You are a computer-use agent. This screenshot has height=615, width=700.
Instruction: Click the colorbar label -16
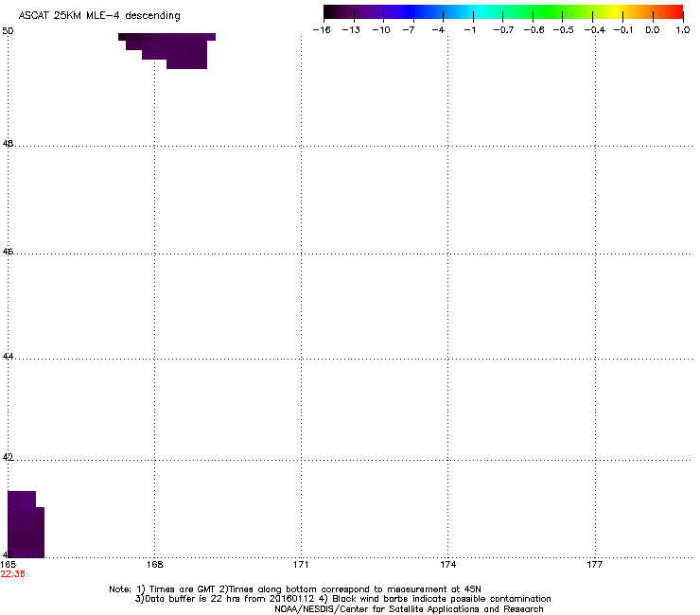click(x=322, y=30)
